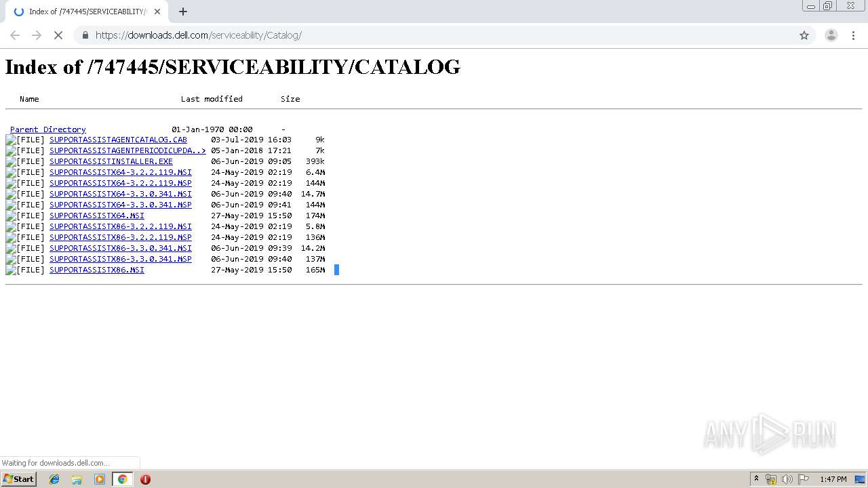Open SUPPORTASSISTX86-3.3.0.341.MSI link
This screenshot has width=868, height=488.
(121, 249)
